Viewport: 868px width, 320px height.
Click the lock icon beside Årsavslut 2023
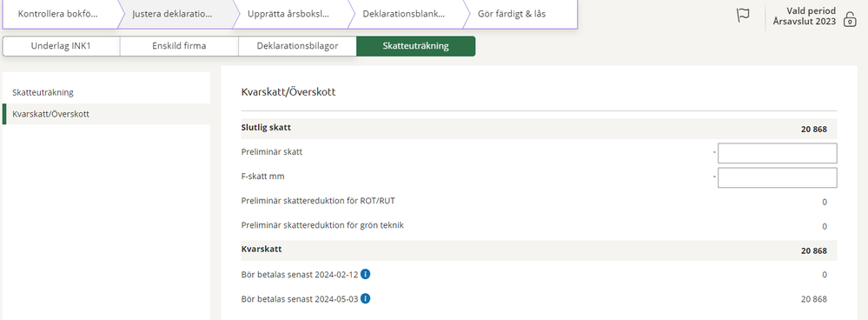tap(849, 21)
